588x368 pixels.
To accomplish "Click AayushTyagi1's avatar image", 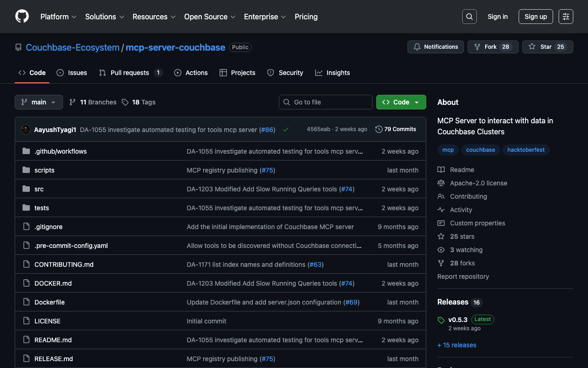I will pos(26,130).
